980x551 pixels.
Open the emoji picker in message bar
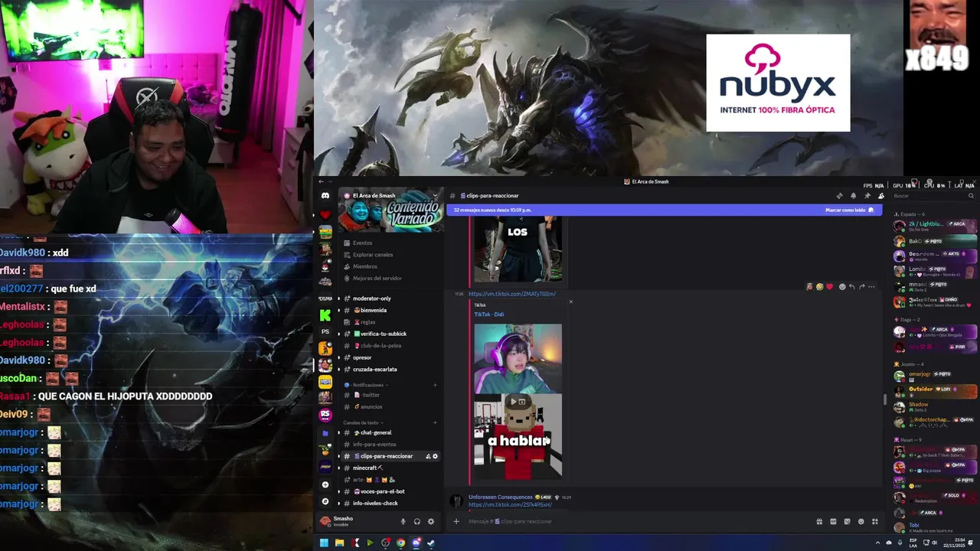tap(861, 522)
